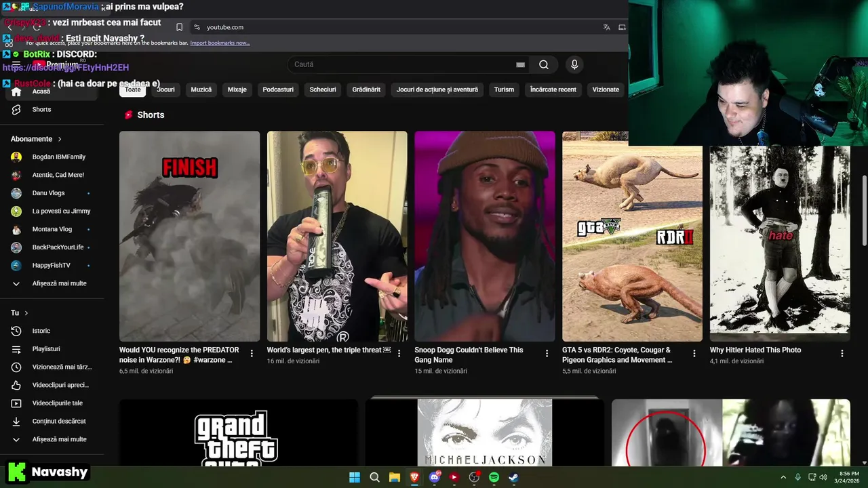Open Discord from the taskbar
Viewport: 868px width, 488px height.
click(x=435, y=477)
